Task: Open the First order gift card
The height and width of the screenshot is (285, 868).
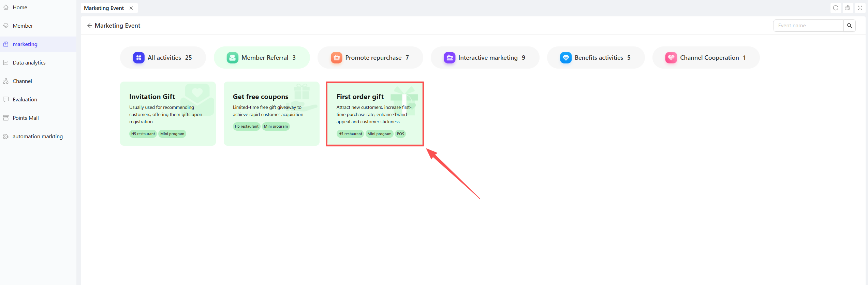Action: coord(375,114)
